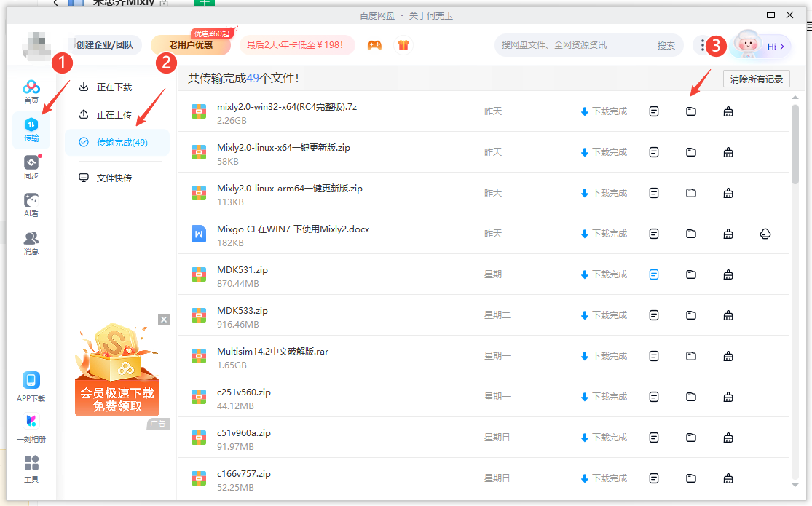Open the Hi mascot profile button
812x506 pixels.
(x=760, y=46)
